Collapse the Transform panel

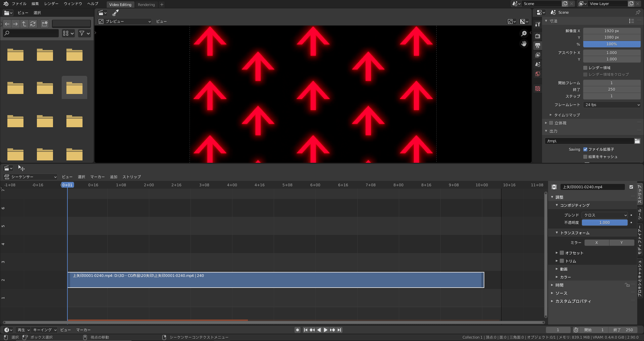[x=575, y=233]
